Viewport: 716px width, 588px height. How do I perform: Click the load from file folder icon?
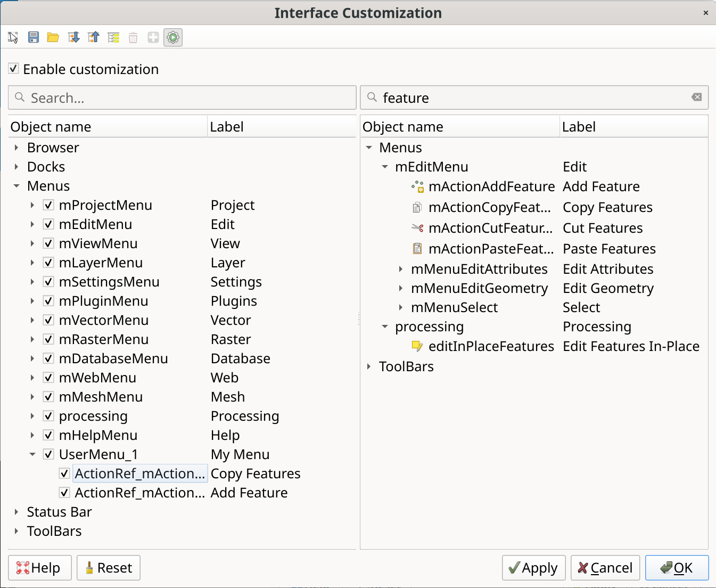tap(53, 37)
